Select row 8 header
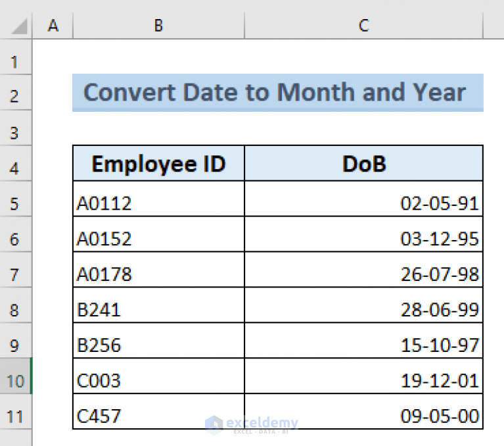The width and height of the screenshot is (504, 446). pyautogui.click(x=16, y=305)
